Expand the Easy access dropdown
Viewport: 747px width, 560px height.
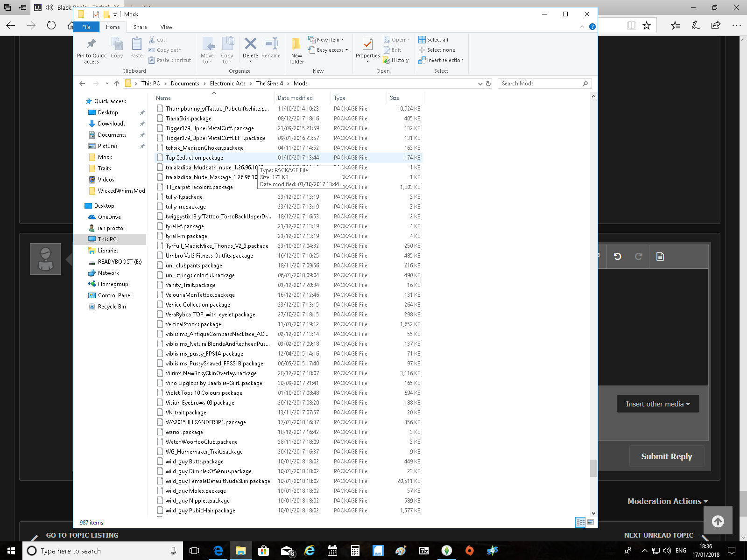click(328, 50)
